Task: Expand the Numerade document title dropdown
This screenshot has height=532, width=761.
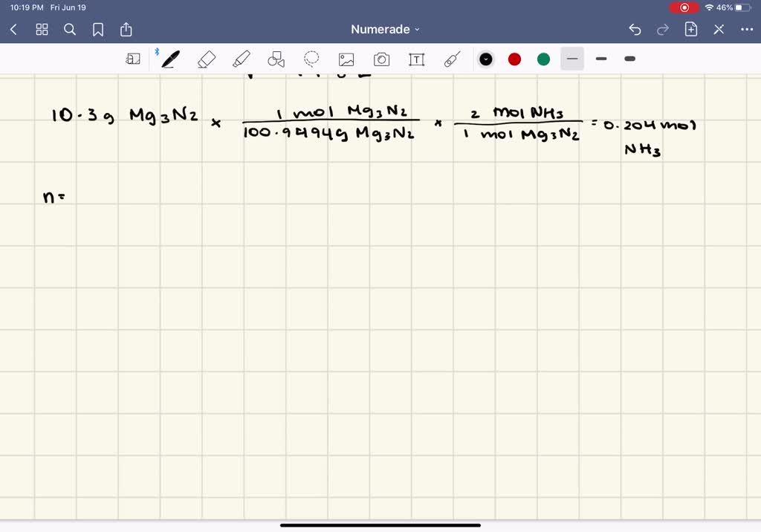Action: pos(385,30)
